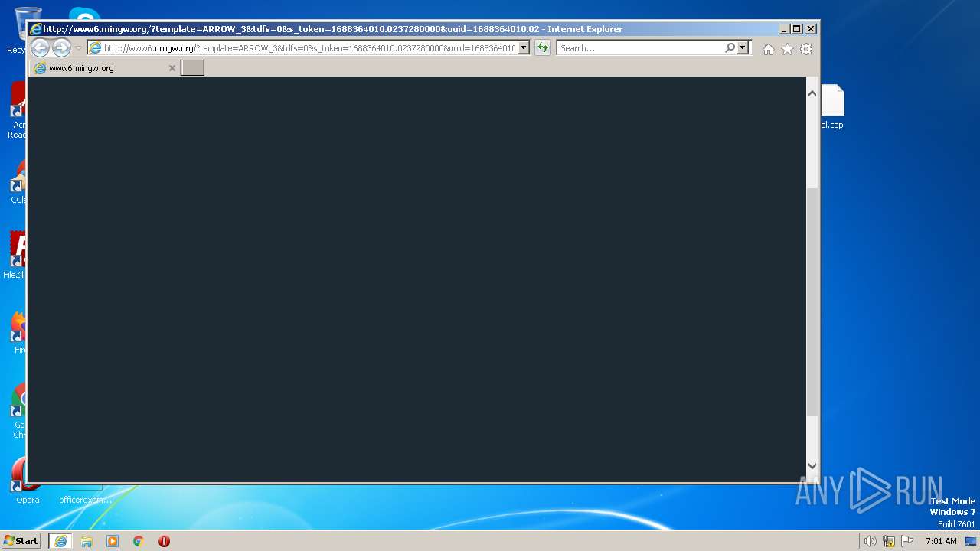Refresh the page with the green arrows icon
980x551 pixels.
pos(543,48)
